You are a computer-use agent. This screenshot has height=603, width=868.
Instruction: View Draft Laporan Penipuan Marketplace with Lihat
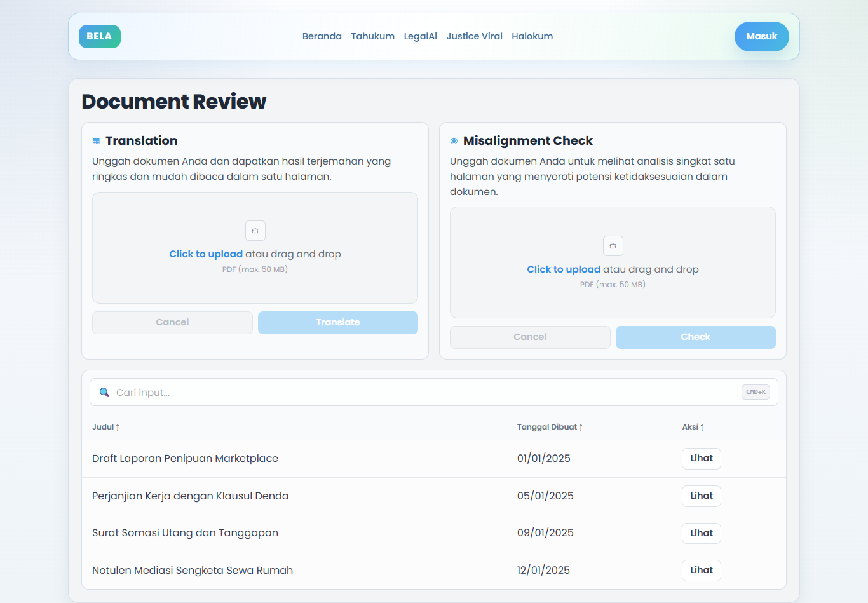(701, 458)
